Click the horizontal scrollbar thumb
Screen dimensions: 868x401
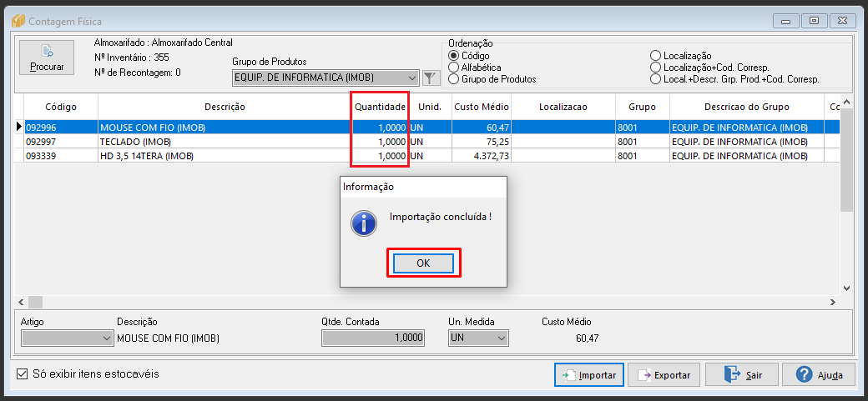pos(35,302)
